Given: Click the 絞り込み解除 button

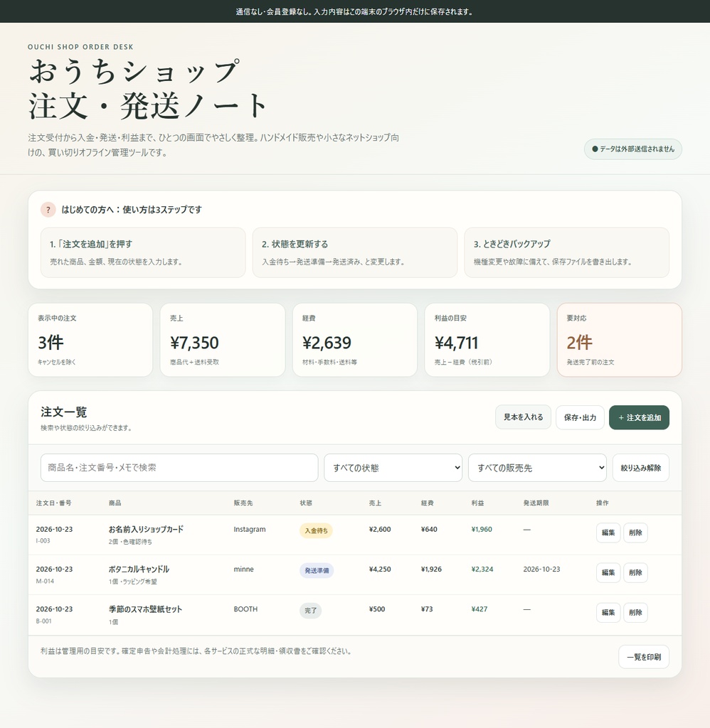Looking at the screenshot, I should coord(641,468).
